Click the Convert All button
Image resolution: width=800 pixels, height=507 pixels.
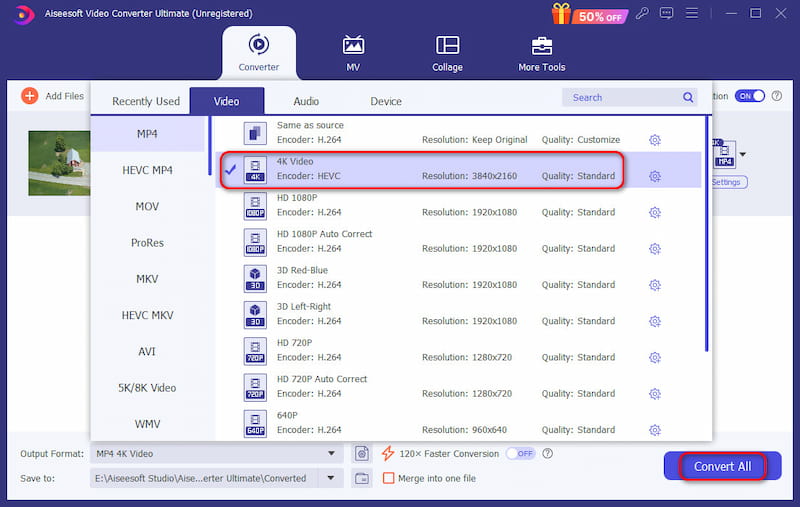[x=722, y=466]
